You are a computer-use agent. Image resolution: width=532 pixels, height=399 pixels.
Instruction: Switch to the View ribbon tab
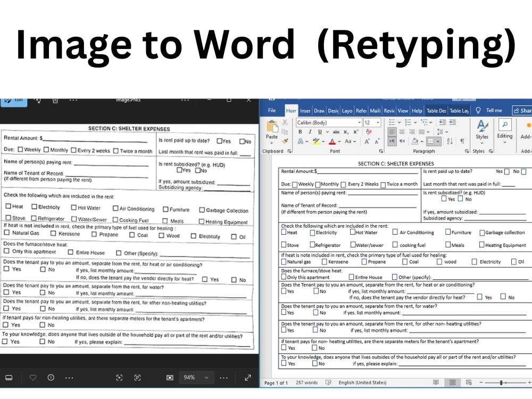403,111
